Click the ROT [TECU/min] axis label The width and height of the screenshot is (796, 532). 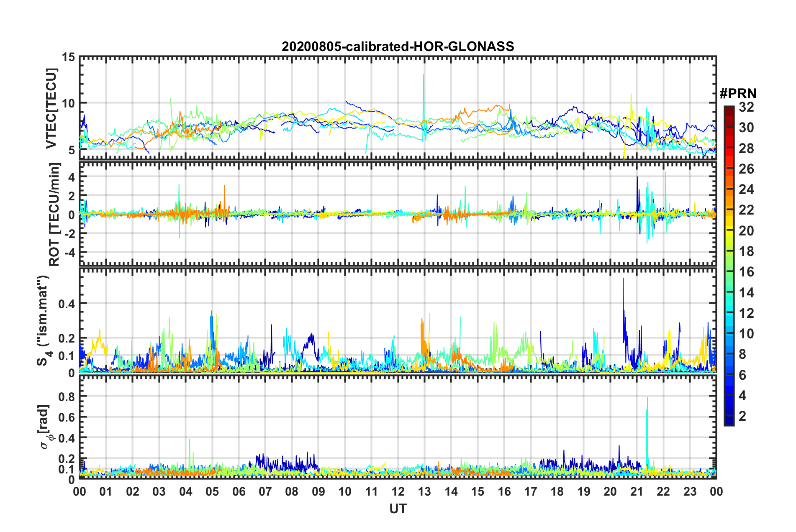[x=54, y=215]
